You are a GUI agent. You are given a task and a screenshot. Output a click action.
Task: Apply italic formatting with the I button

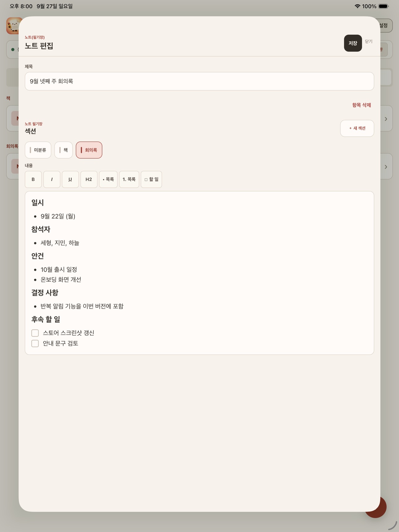click(52, 179)
